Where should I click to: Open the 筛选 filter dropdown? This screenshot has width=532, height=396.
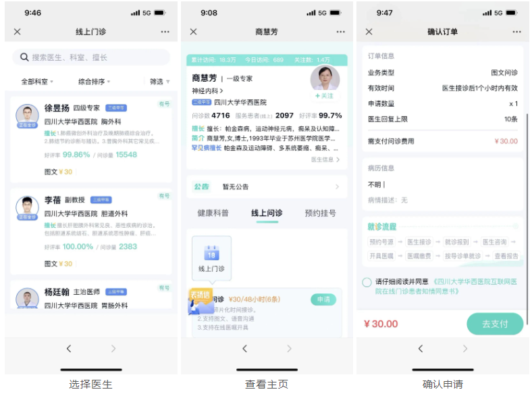(159, 82)
